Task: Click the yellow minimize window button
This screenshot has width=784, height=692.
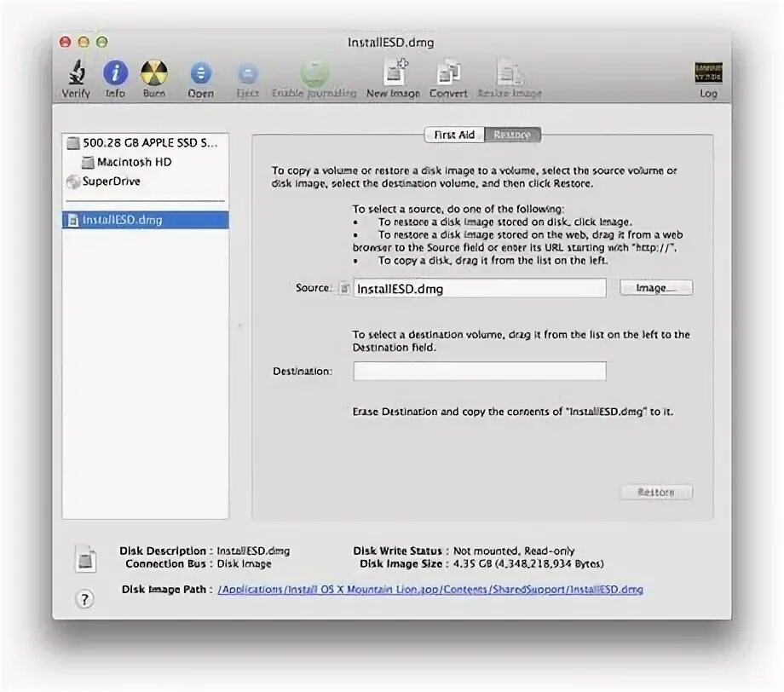Action: click(x=84, y=42)
